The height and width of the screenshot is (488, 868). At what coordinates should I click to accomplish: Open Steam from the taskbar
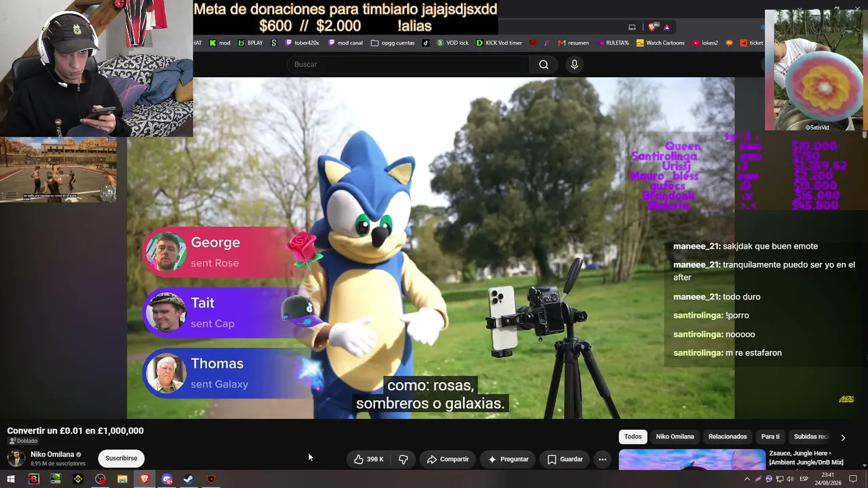coord(189,479)
